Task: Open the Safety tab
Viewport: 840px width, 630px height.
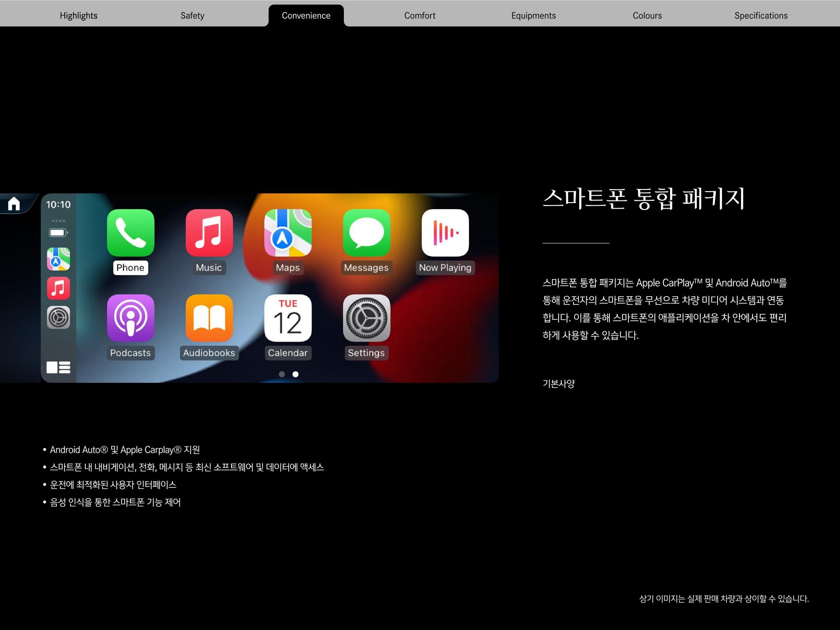Action: (x=192, y=16)
